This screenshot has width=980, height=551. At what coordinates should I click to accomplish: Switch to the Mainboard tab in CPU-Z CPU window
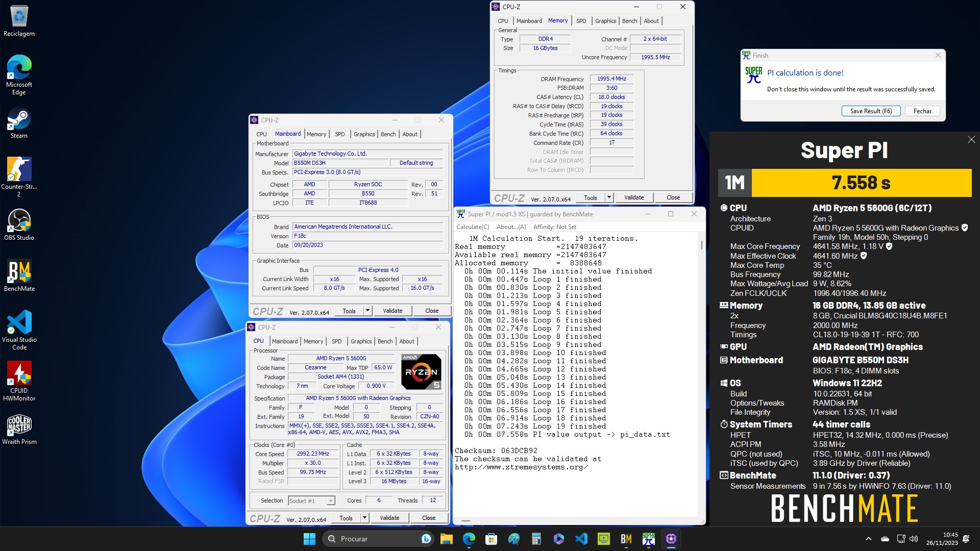(x=285, y=341)
